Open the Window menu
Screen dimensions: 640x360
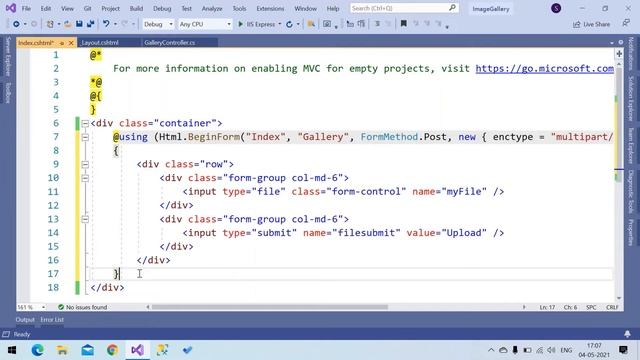click(305, 8)
